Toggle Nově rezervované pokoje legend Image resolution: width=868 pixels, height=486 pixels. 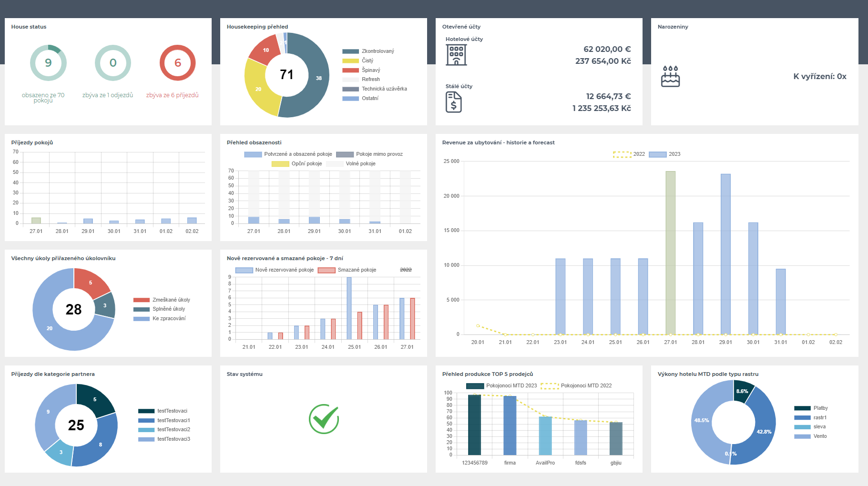pyautogui.click(x=275, y=270)
